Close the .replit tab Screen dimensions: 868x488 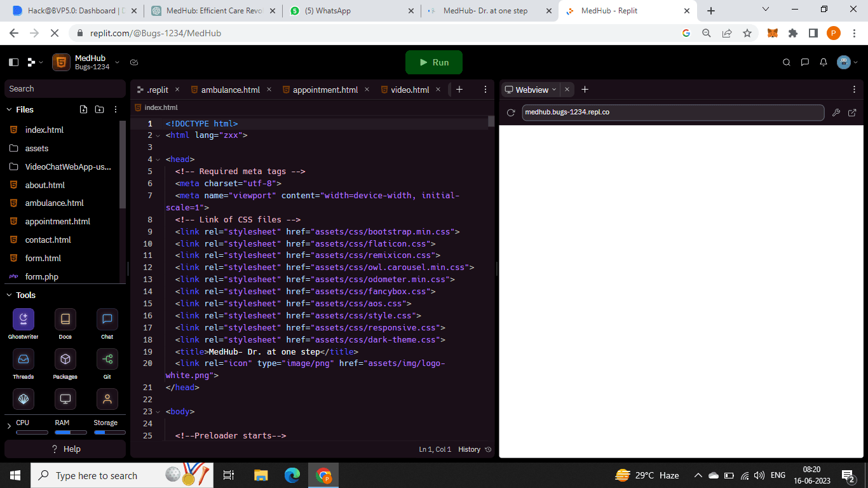tap(177, 90)
